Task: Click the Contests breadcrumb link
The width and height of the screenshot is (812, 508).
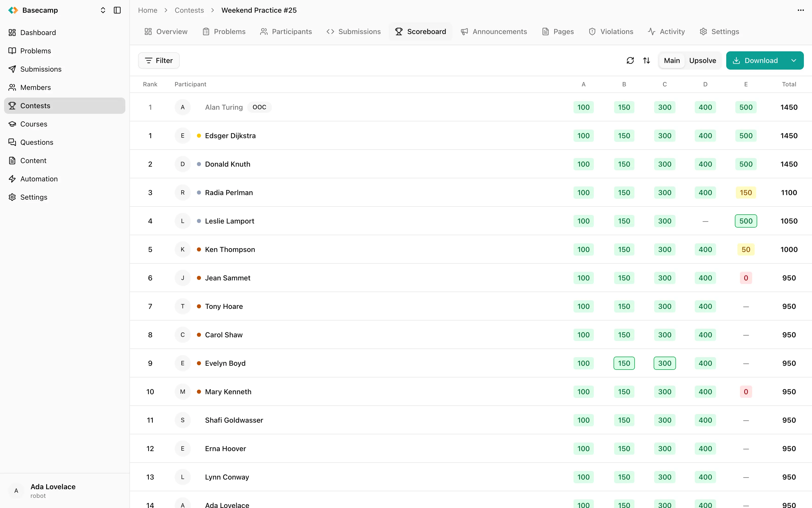Action: point(189,10)
